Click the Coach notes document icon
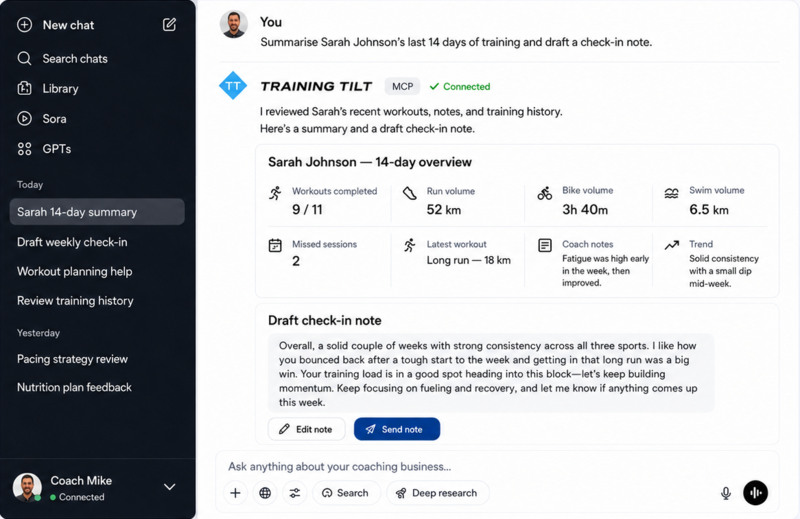800x519 pixels. [x=545, y=245]
